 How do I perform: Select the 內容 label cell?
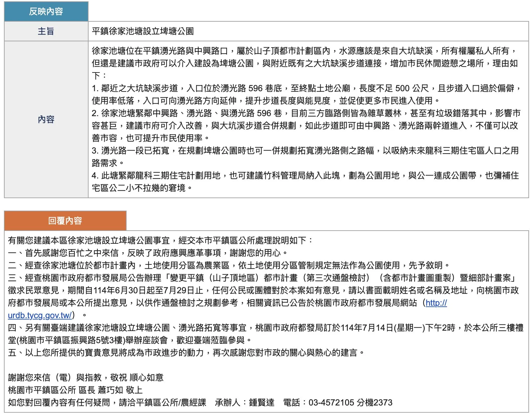tap(46, 119)
